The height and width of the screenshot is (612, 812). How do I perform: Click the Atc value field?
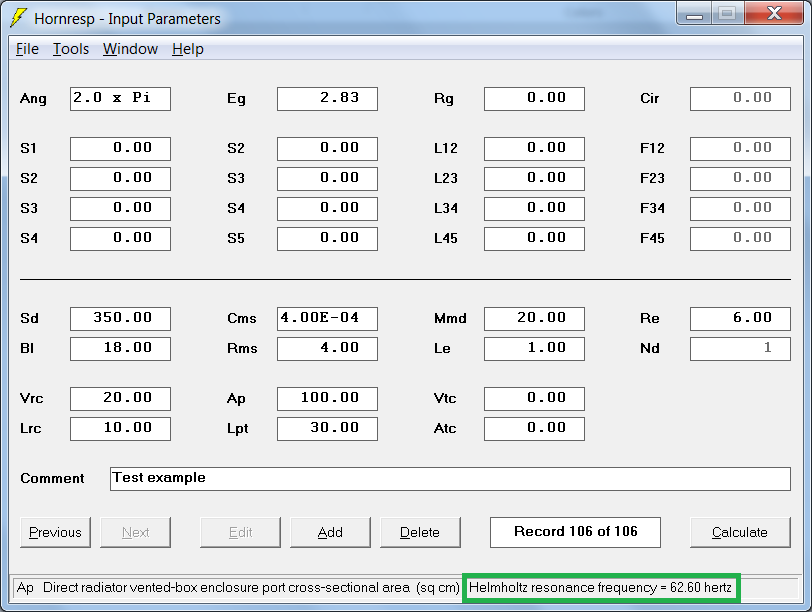pyautogui.click(x=534, y=429)
